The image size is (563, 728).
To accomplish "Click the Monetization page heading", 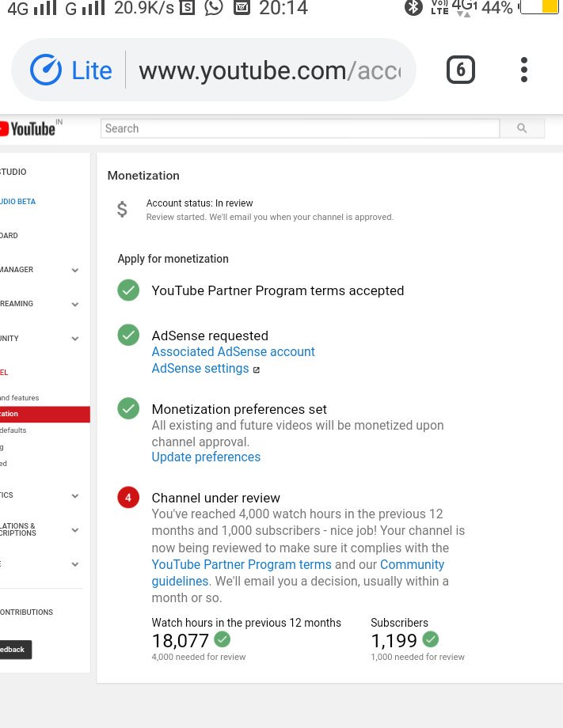I will [x=143, y=176].
